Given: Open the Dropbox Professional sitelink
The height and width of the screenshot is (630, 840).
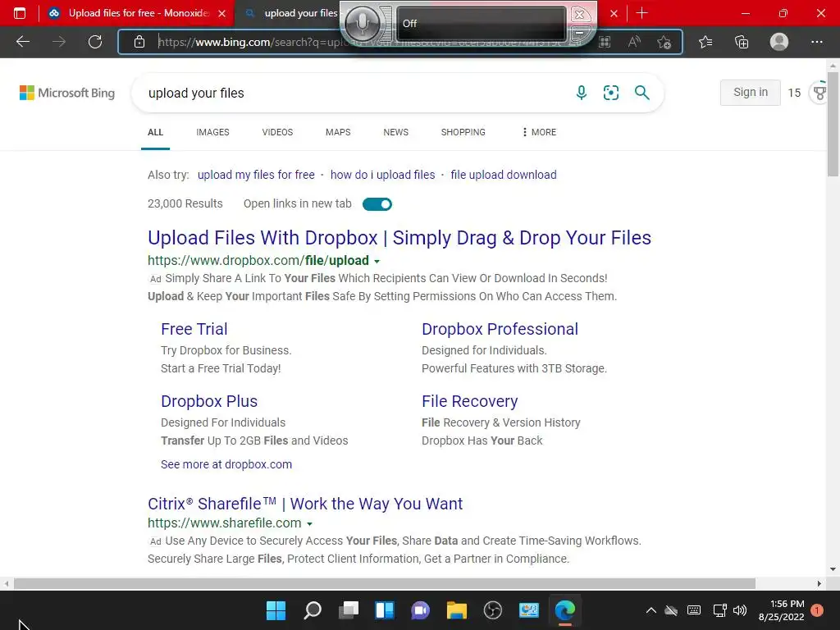Looking at the screenshot, I should tap(500, 329).
